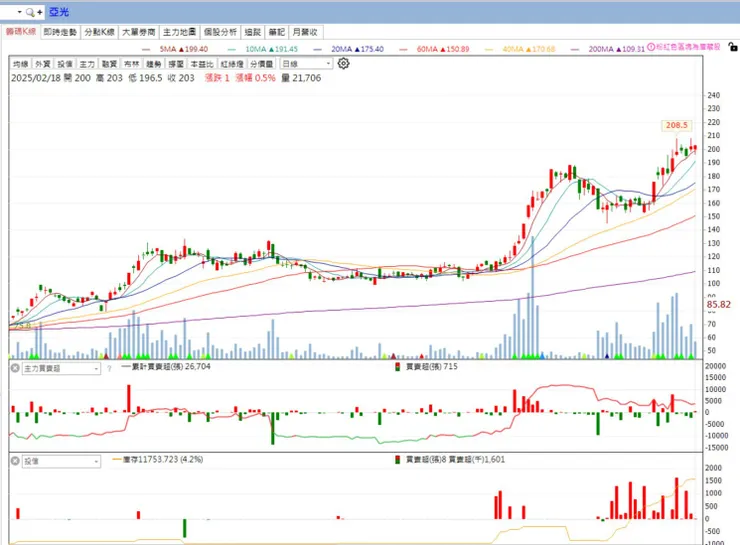Toggle the 本益比 button

coord(202,64)
